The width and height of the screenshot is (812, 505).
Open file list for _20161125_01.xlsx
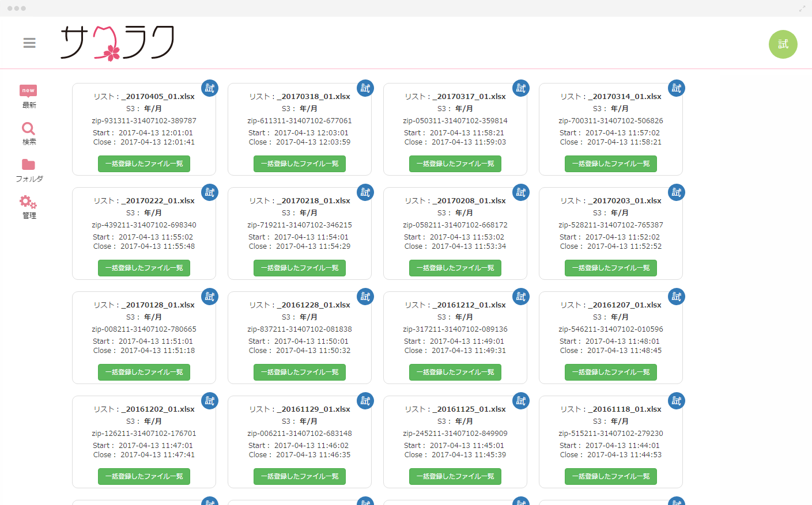pyautogui.click(x=455, y=476)
